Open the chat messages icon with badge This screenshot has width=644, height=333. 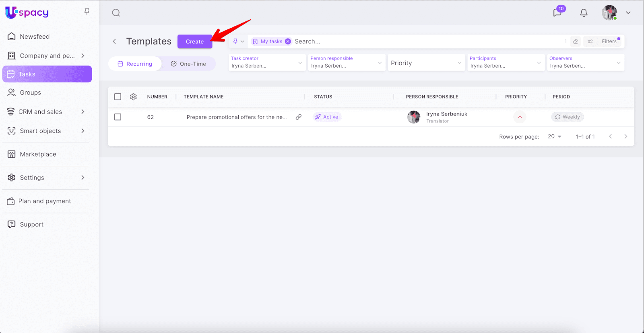(557, 12)
